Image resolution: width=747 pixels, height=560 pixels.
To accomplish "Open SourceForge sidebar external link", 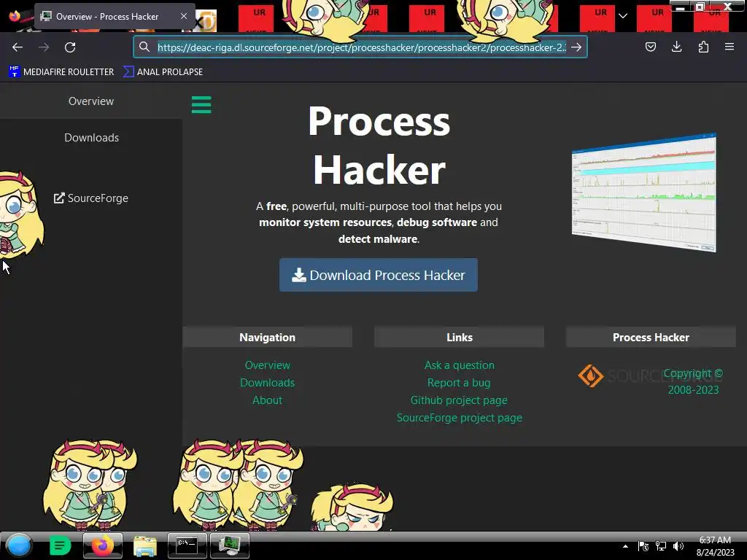I will (91, 198).
